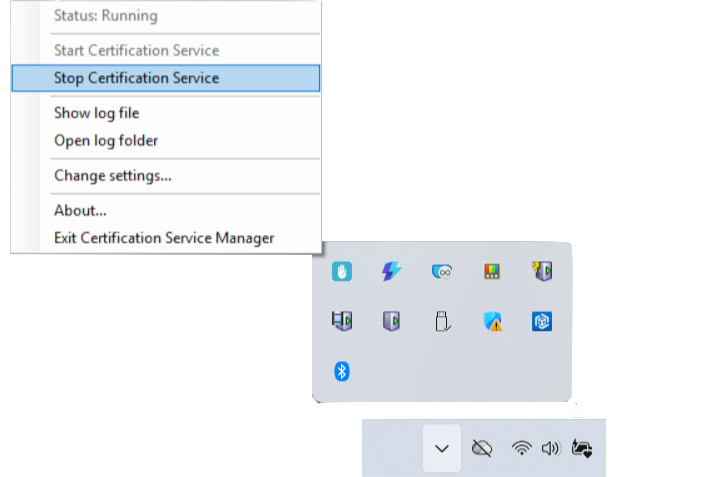Click the purple lightning bolt tray icon
Screen dimensions: 710x477
click(x=392, y=271)
